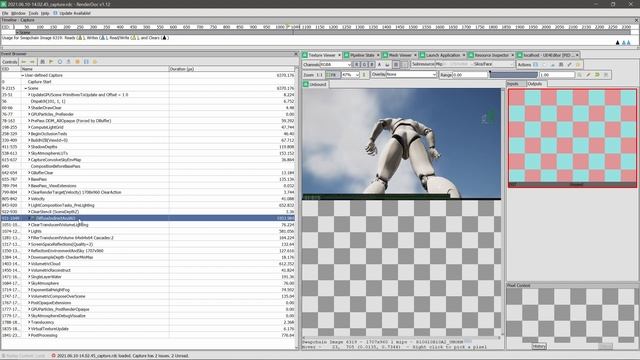This screenshot has height=360, width=640.
Task: Click the green flag jump-to-EID icon
Action: [51, 62]
